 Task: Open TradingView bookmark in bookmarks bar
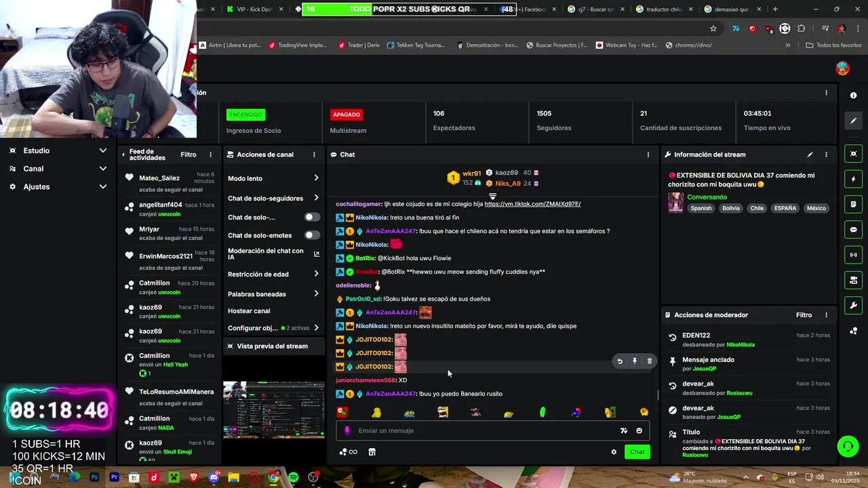tap(298, 45)
